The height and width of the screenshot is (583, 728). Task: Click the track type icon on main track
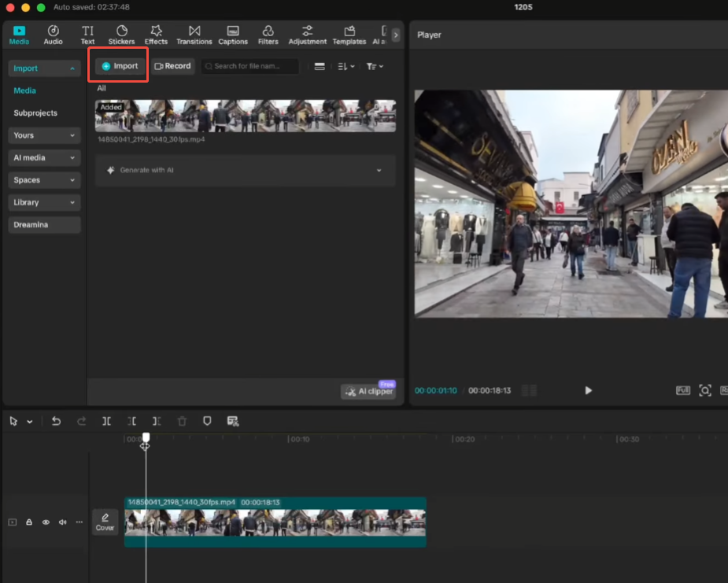point(13,522)
